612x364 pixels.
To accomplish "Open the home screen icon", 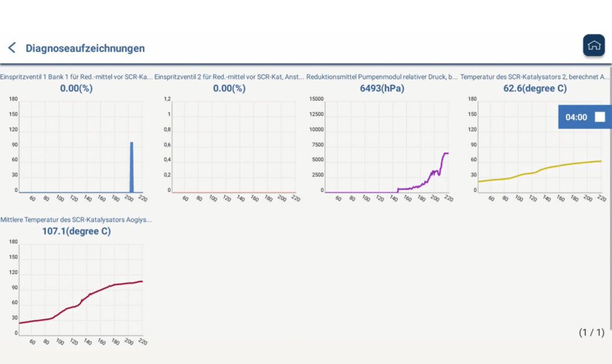I will pyautogui.click(x=593, y=45).
